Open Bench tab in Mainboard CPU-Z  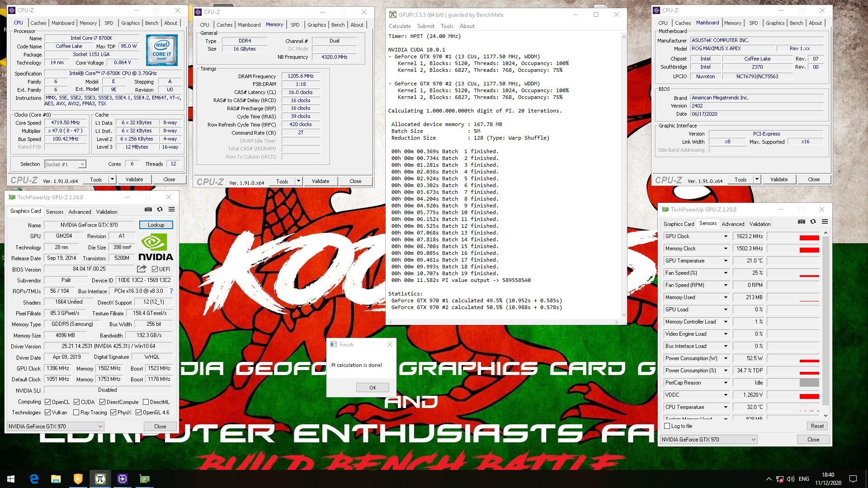tap(796, 23)
